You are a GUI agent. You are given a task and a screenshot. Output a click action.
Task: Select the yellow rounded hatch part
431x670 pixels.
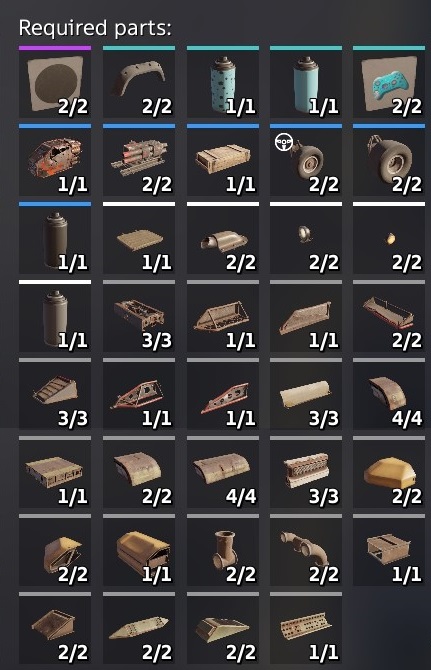[389, 472]
